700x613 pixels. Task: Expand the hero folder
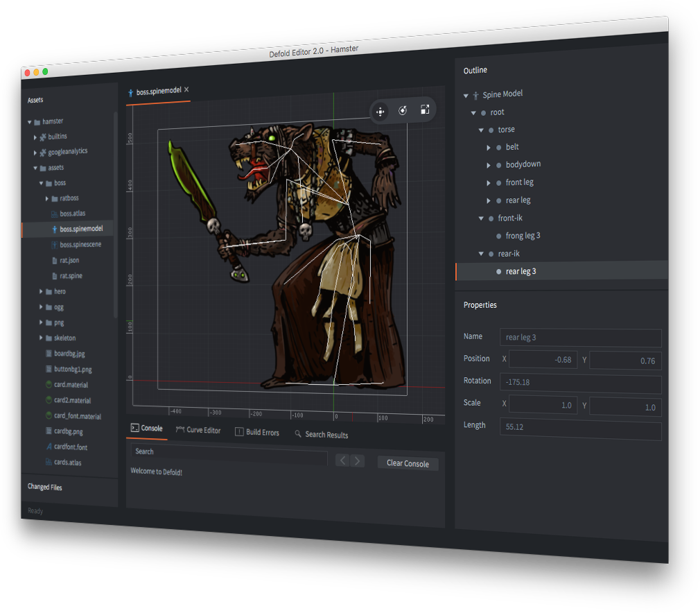pos(41,291)
